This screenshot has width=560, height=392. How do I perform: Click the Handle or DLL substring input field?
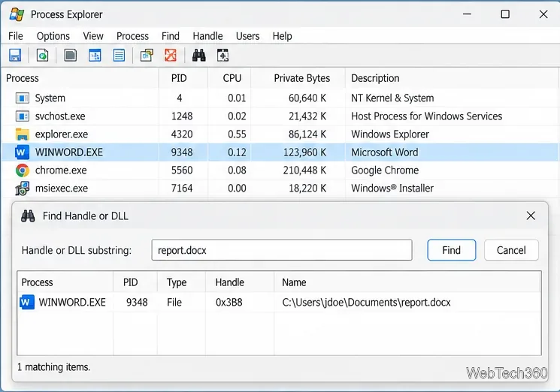[282, 250]
